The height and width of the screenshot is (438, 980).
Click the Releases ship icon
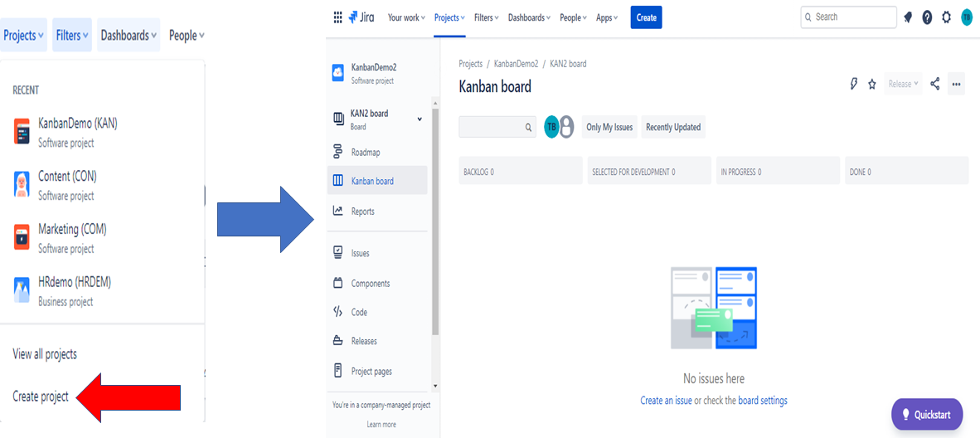(x=338, y=341)
